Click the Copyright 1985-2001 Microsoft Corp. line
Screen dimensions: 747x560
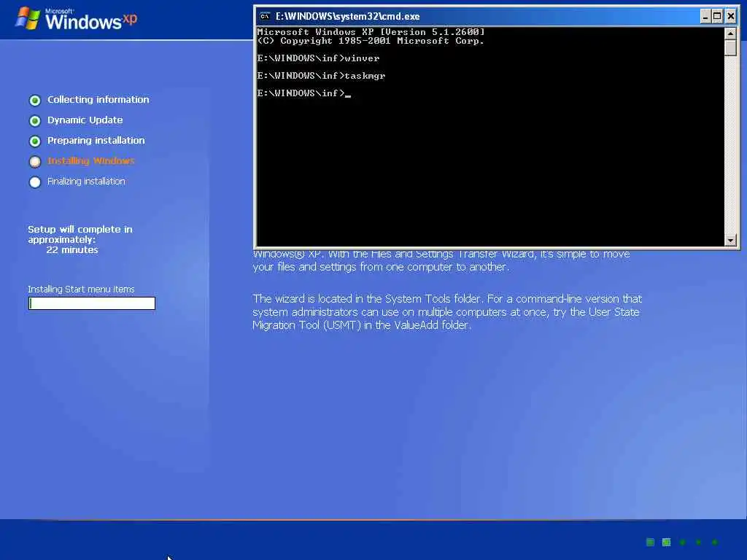click(371, 41)
